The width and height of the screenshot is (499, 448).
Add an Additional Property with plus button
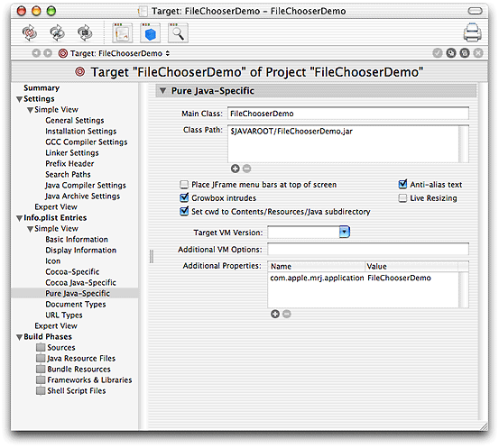click(275, 314)
